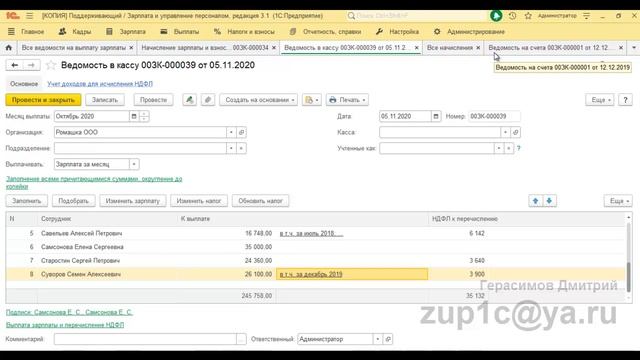Screen dimensions: 640x360
Task: Open the Касса field record icon
Action: click(516, 132)
